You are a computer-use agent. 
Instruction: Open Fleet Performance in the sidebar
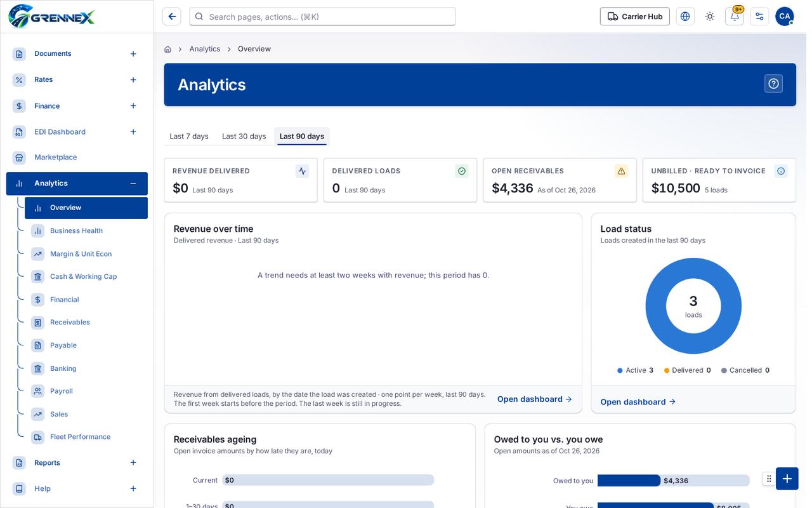pos(86,437)
